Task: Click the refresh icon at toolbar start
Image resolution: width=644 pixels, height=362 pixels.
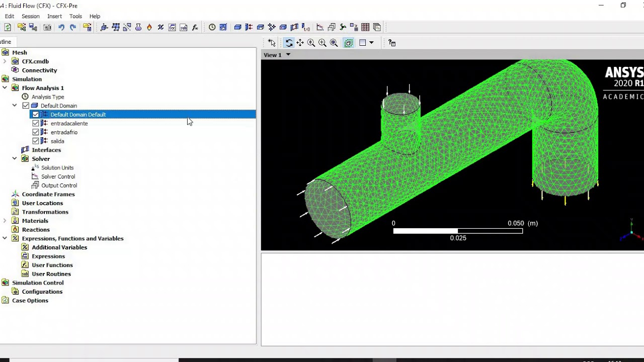Action: (x=8, y=27)
